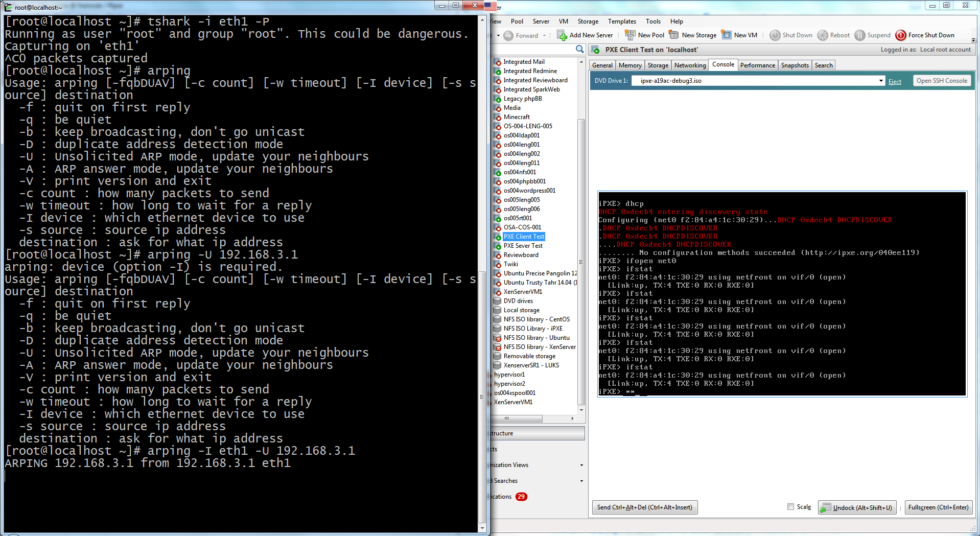Switch to the Networking tab
This screenshot has height=536, width=980.
coord(690,65)
